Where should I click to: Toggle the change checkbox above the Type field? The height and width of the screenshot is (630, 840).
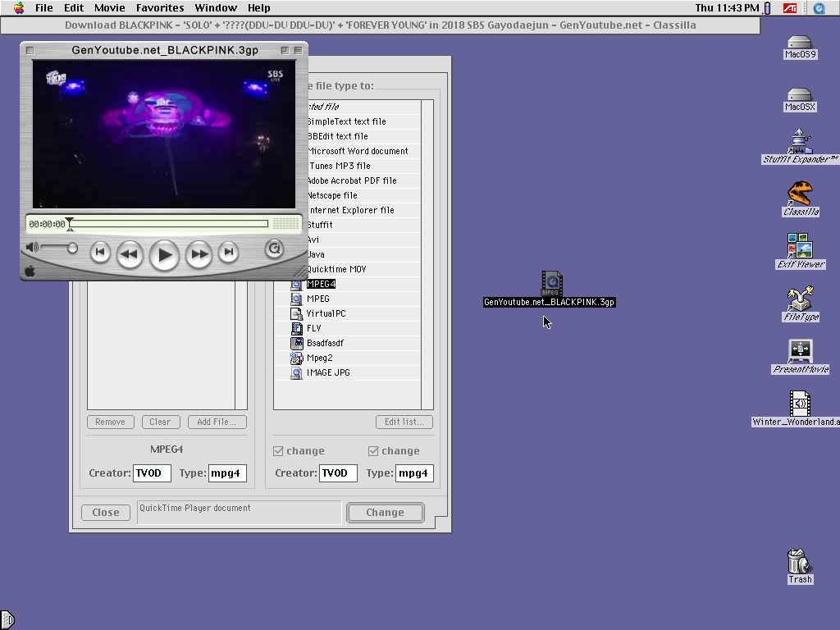(374, 451)
